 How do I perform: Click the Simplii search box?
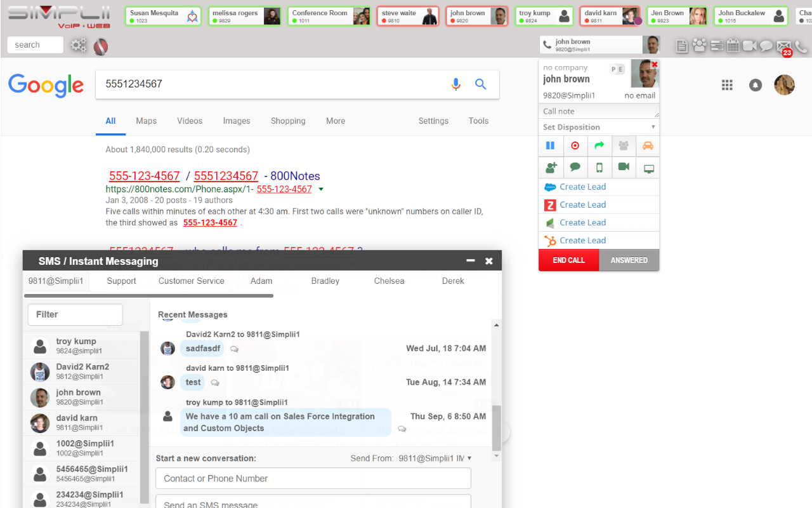[x=35, y=44]
